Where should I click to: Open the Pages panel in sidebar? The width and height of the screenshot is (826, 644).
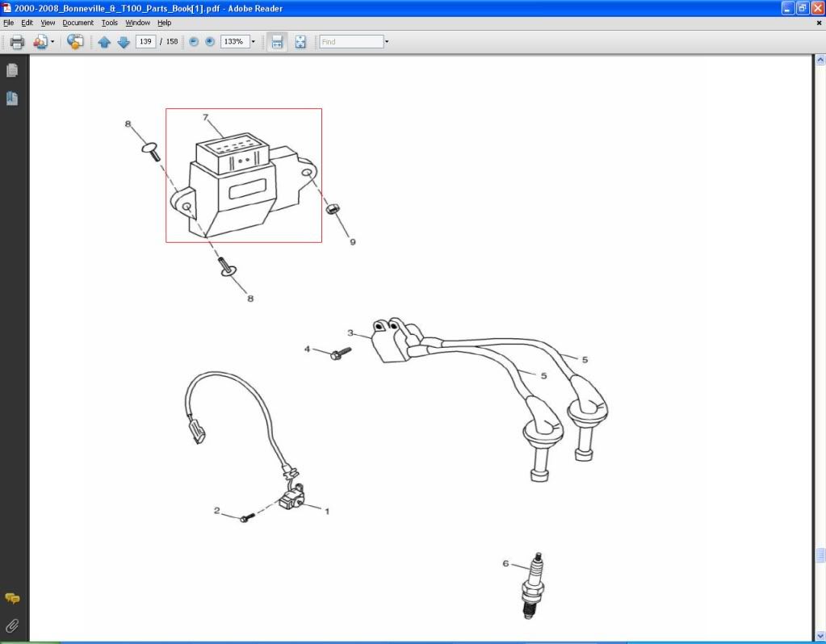12,70
